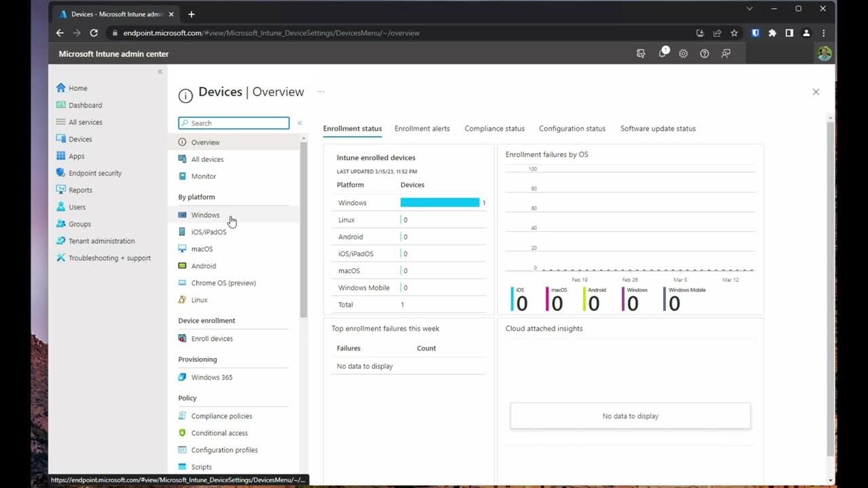The height and width of the screenshot is (488, 868).
Task: Open the browser extensions puzzle icon
Action: pos(772,33)
